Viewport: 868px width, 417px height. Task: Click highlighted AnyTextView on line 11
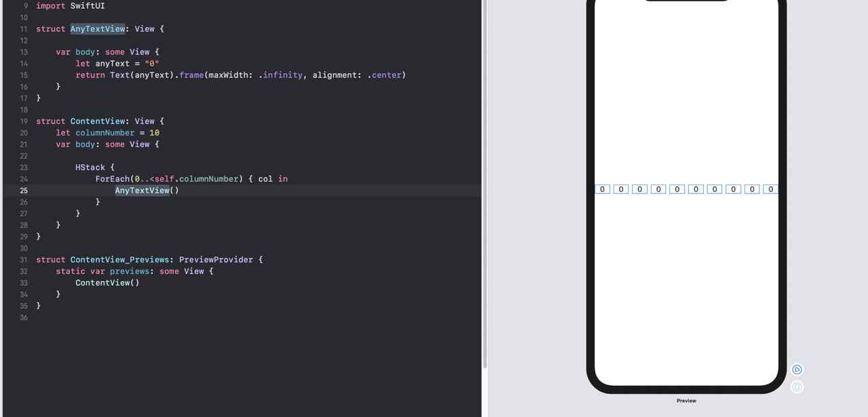pyautogui.click(x=98, y=28)
